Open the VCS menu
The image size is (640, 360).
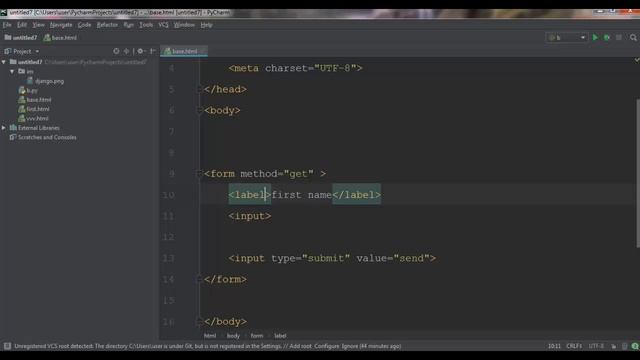(x=163, y=25)
